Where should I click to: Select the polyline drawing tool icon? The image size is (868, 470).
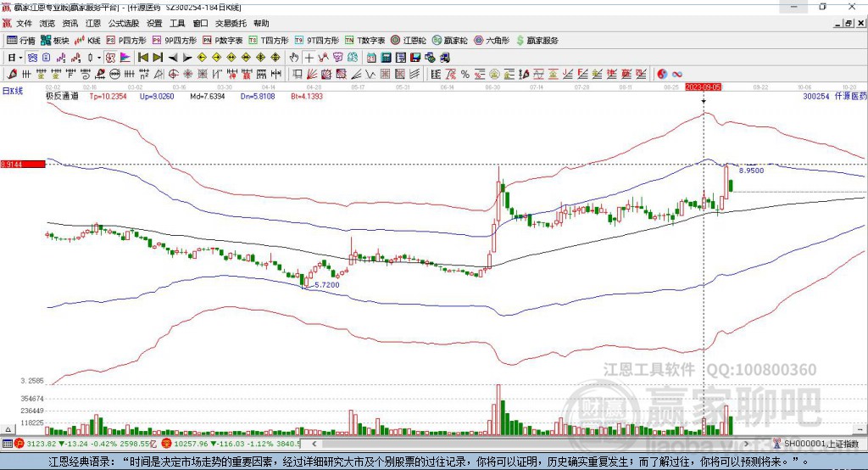[x=323, y=58]
